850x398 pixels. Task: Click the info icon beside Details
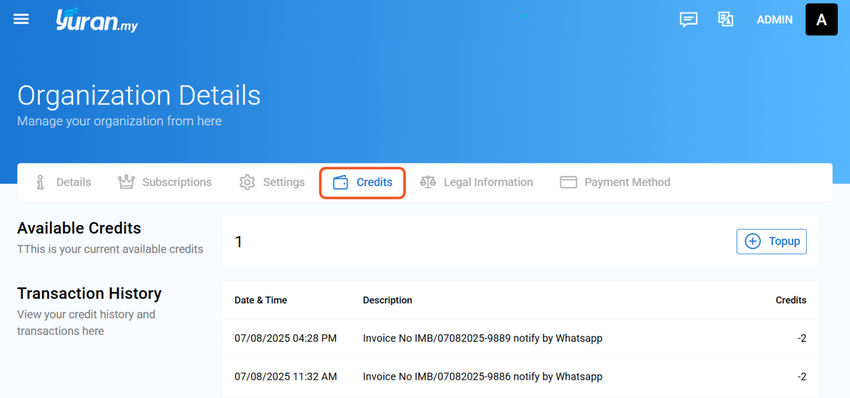40,182
